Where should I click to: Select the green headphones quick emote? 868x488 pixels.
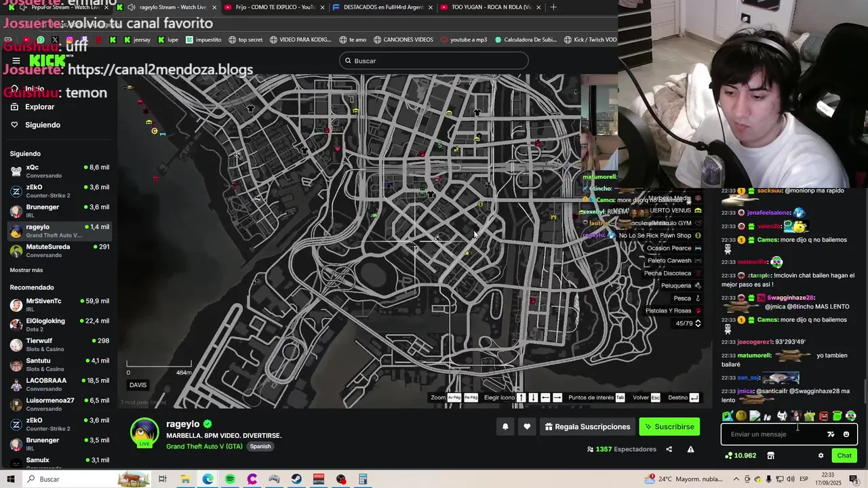pos(851,415)
